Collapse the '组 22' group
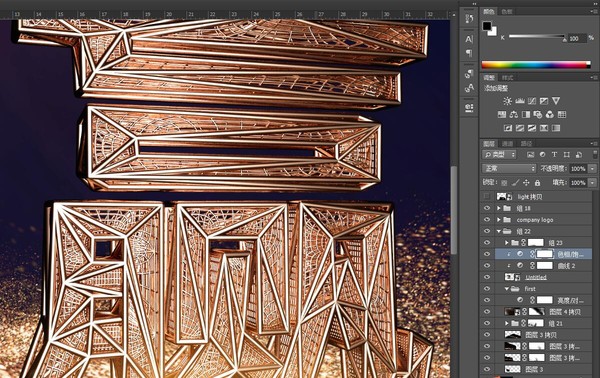600x378 pixels. coord(499,231)
